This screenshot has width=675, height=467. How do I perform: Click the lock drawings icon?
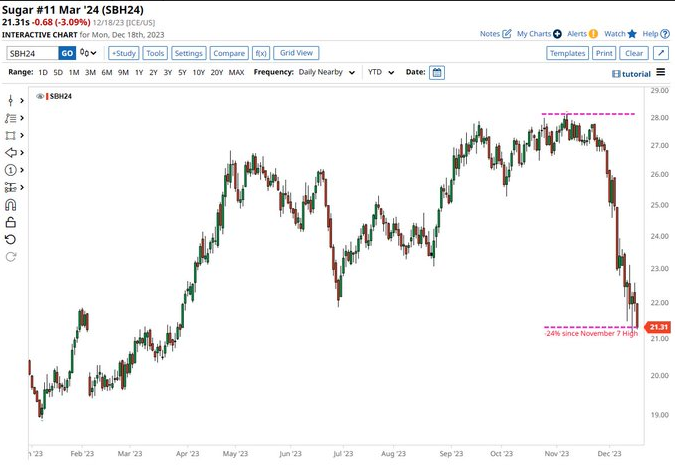(x=11, y=222)
